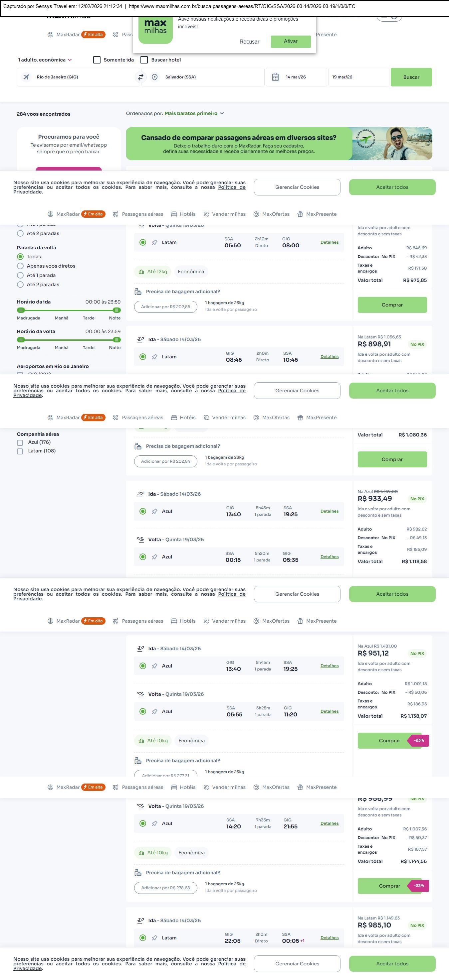Click the swap origin and destination icon
Screen dimensions: 449x980
pos(140,77)
